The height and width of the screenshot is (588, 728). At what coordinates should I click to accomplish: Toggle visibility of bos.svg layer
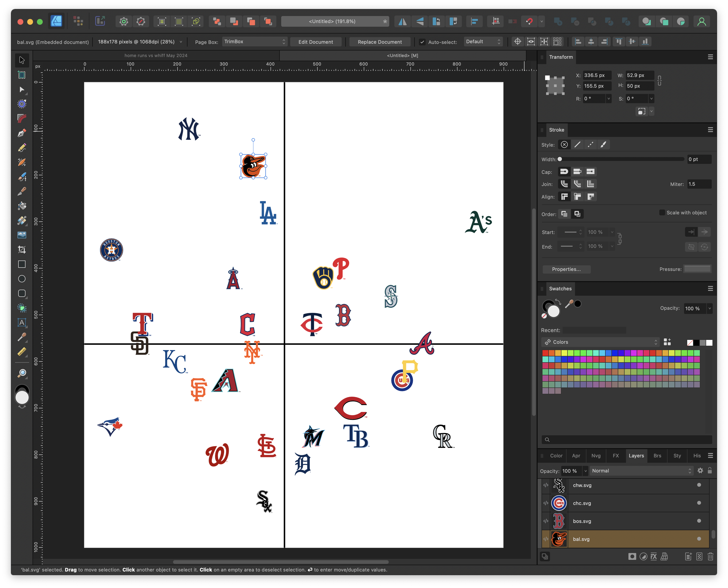click(x=699, y=521)
